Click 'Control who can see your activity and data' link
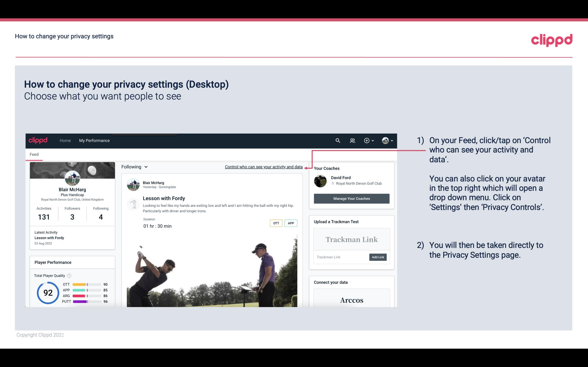Image resolution: width=588 pixels, height=367 pixels. click(263, 167)
